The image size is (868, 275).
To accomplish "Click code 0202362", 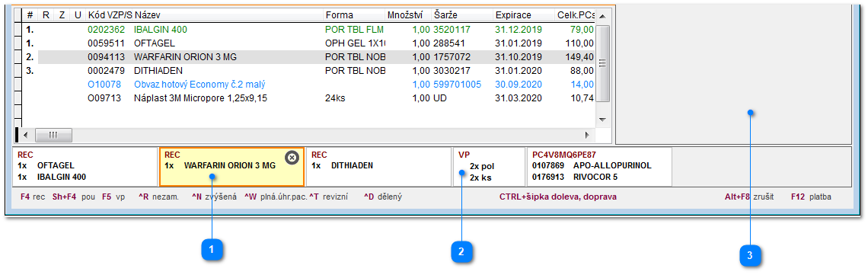I will [107, 29].
